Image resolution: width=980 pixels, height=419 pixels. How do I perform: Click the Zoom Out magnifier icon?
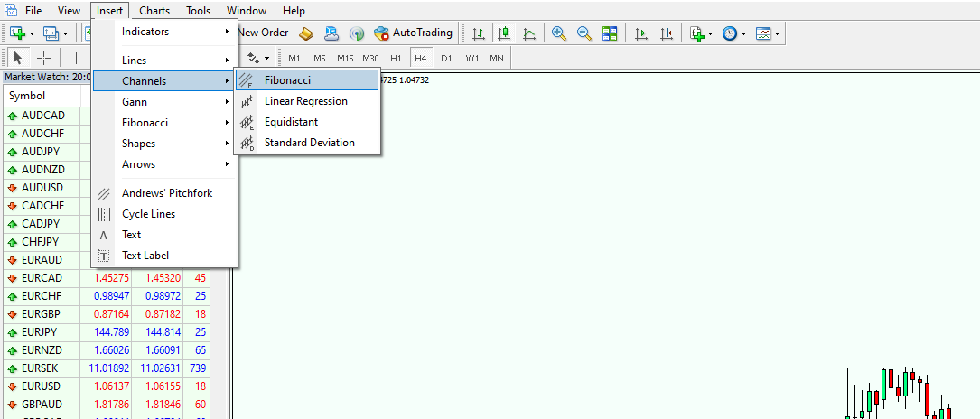(584, 33)
